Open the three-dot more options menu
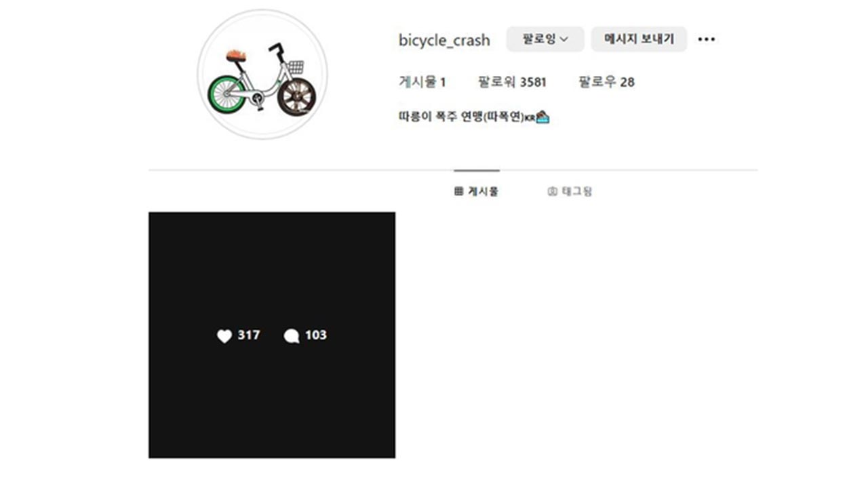 706,39
